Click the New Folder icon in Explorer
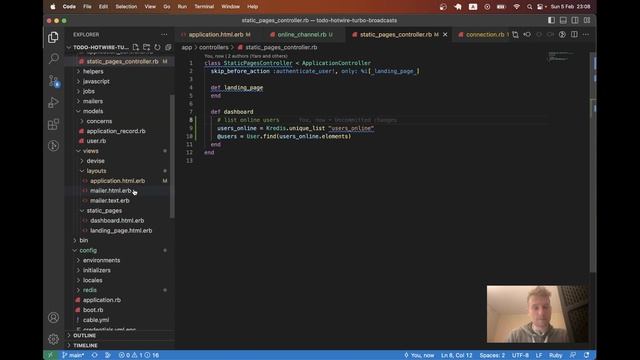640x360 pixels. [x=147, y=47]
